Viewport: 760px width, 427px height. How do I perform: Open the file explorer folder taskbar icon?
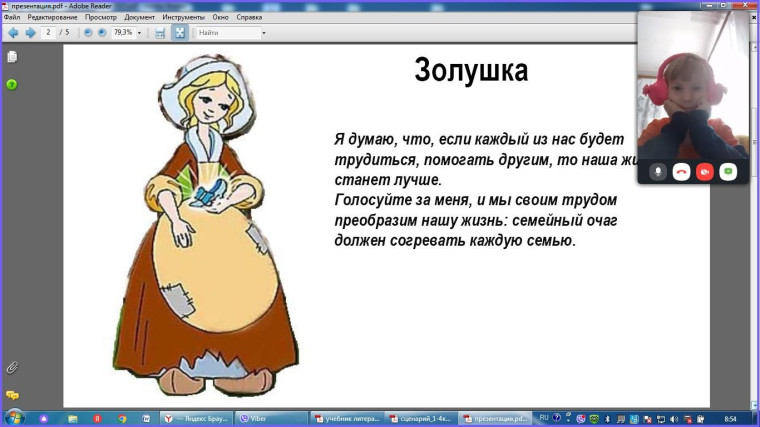click(73, 419)
